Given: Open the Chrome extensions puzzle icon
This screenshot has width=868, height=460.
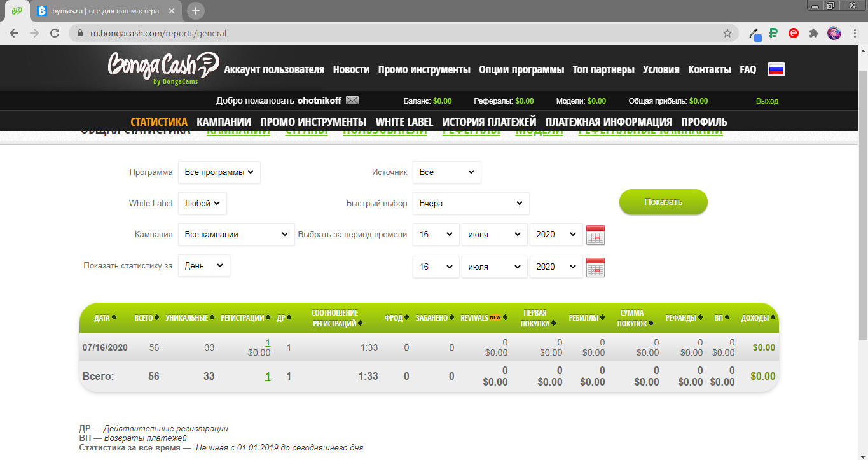Looking at the screenshot, I should 813,33.
